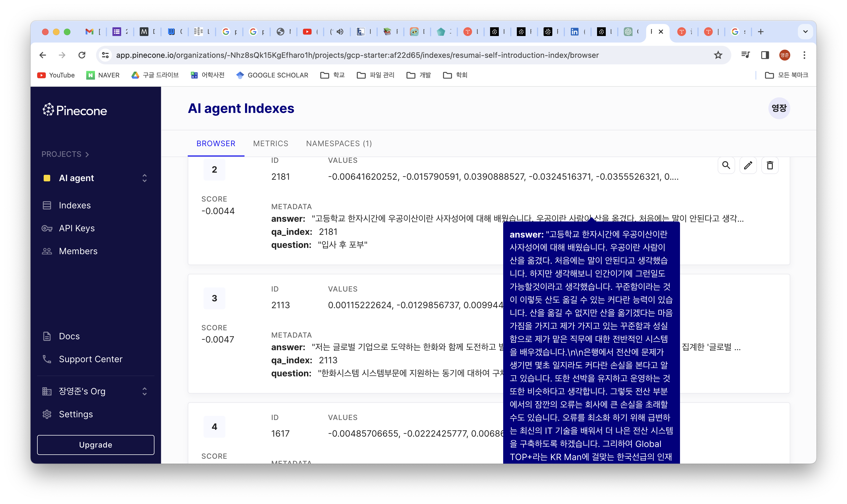847x504 pixels.
Task: Select the BROWSER tab
Action: coord(216,143)
